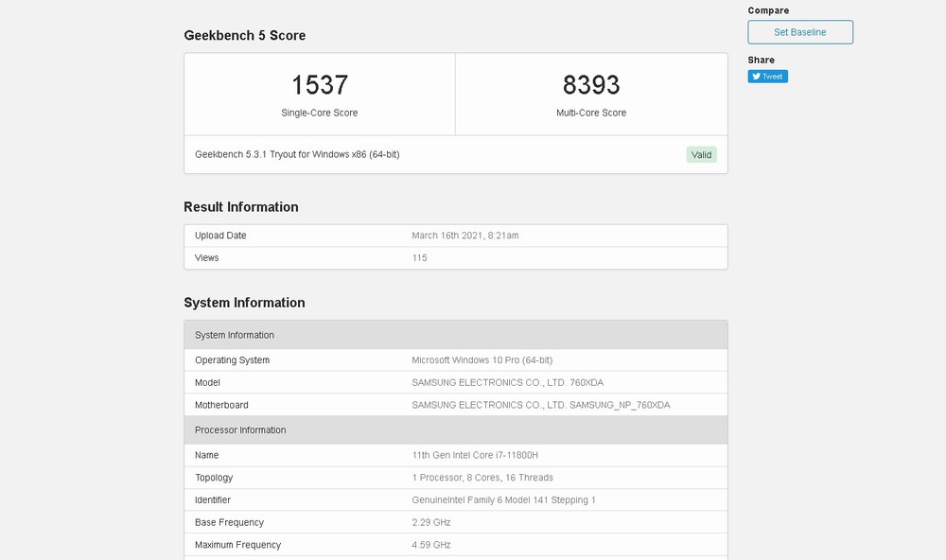The image size is (946, 560).
Task: Click the Result Information heading
Action: [x=240, y=207]
